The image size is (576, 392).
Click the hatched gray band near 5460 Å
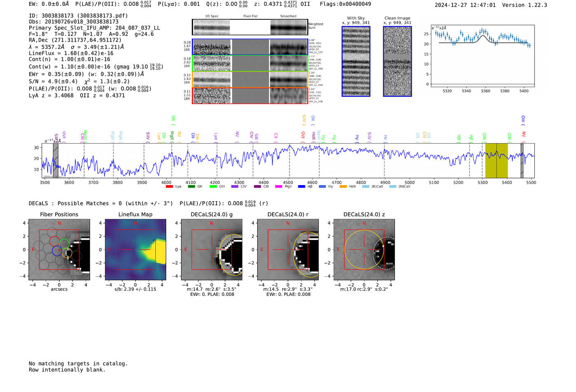pyautogui.click(x=522, y=160)
